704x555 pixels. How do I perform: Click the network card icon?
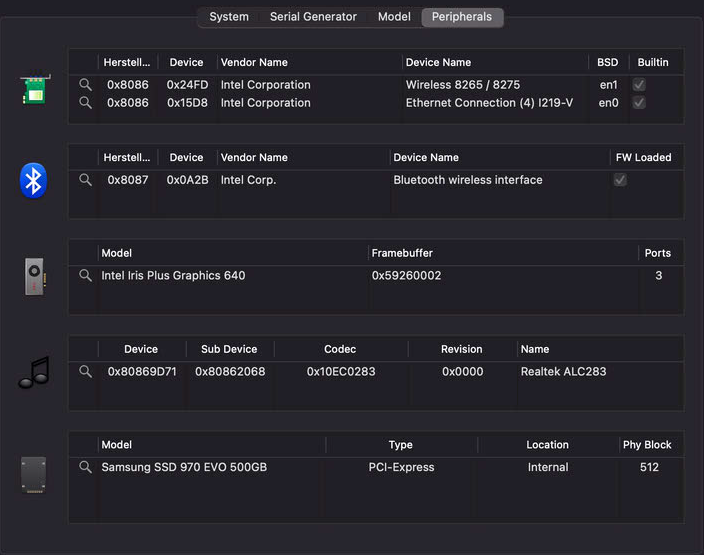pyautogui.click(x=34, y=89)
